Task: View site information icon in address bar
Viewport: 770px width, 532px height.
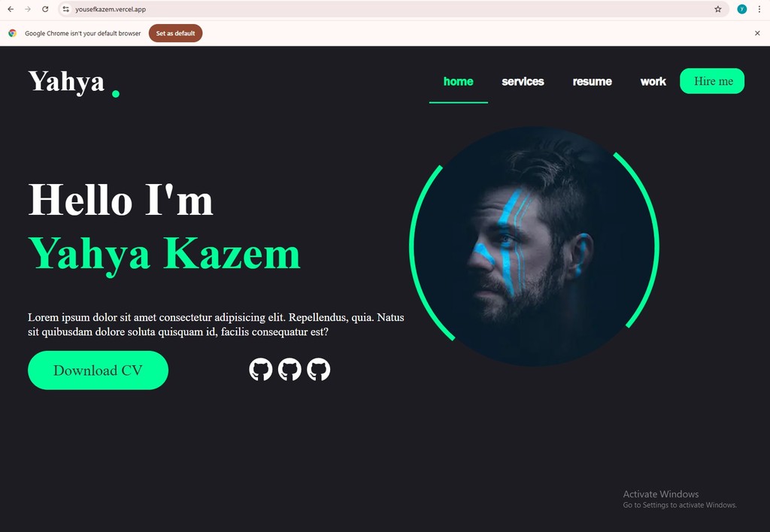Action: 66,9
